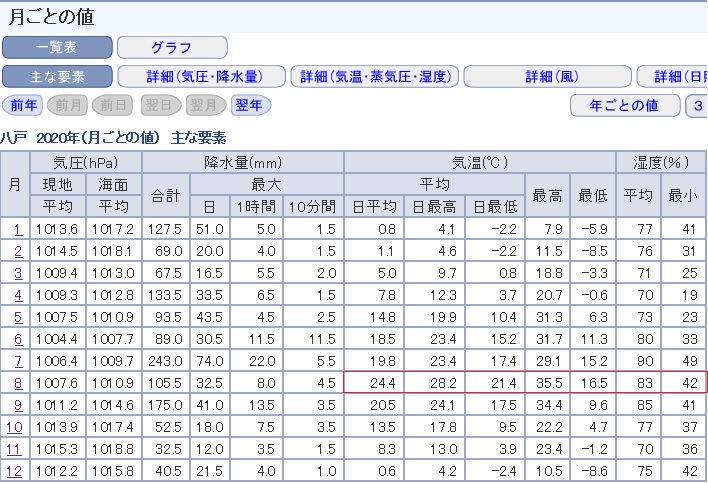Image resolution: width=708 pixels, height=483 pixels.
Task: Open month 4 link in table
Action: (x=16, y=294)
